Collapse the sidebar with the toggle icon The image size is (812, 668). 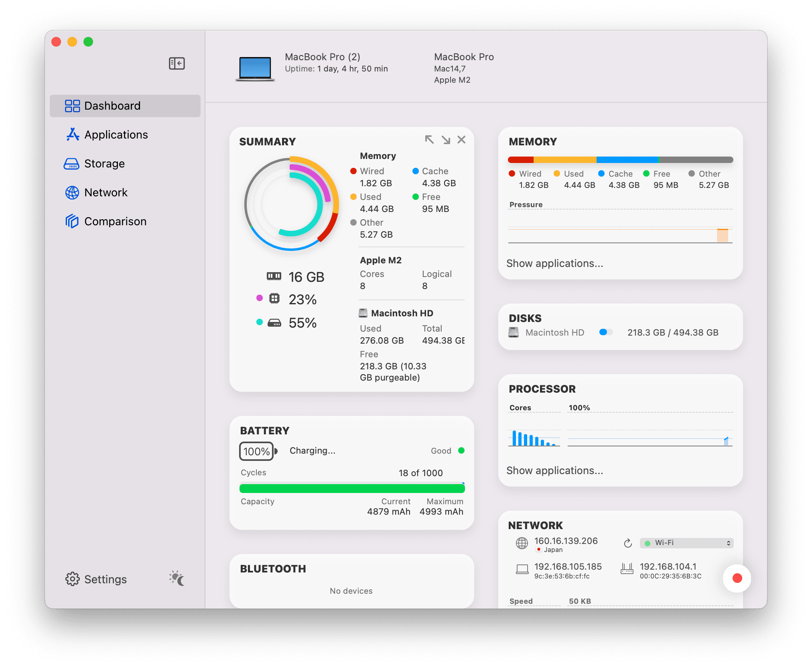point(177,63)
